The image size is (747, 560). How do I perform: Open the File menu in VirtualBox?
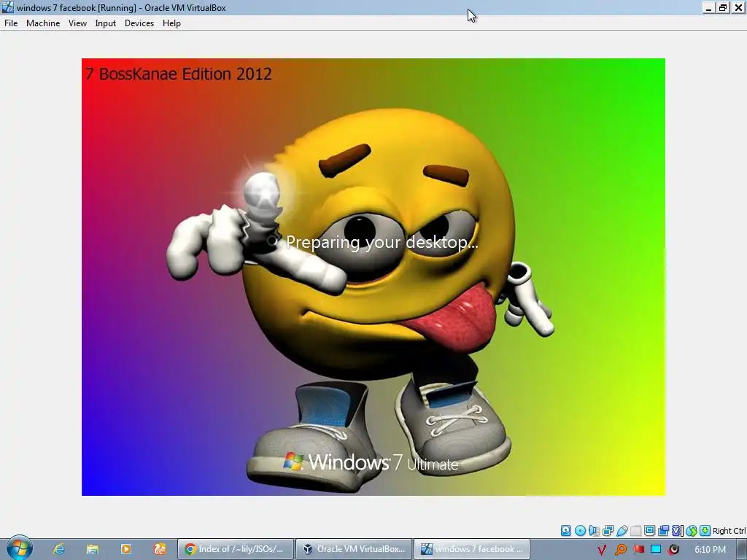pyautogui.click(x=11, y=23)
